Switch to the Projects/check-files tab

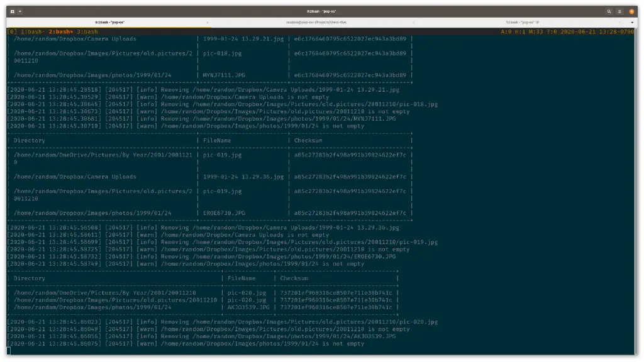click(316, 22)
